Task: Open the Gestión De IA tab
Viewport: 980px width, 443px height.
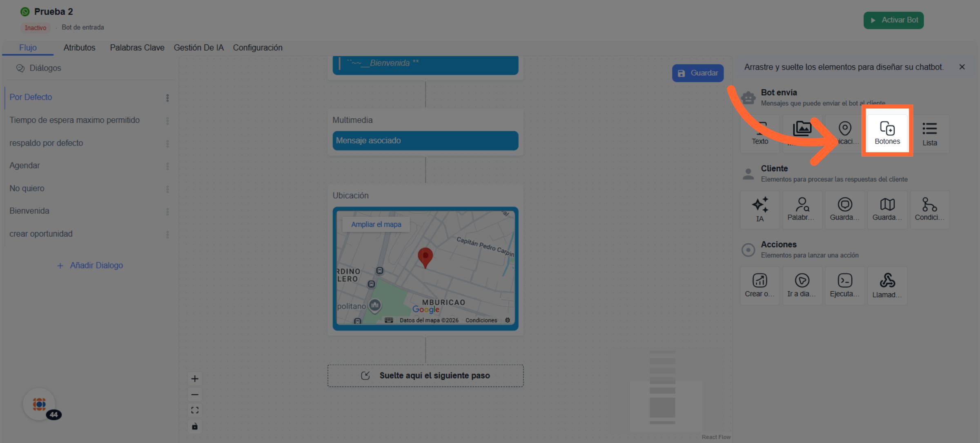Action: tap(198, 48)
